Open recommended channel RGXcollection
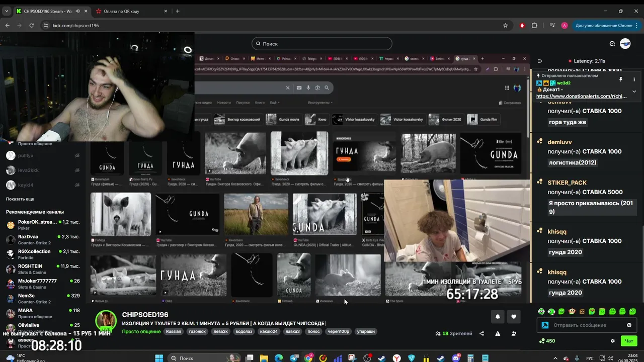 point(43,254)
